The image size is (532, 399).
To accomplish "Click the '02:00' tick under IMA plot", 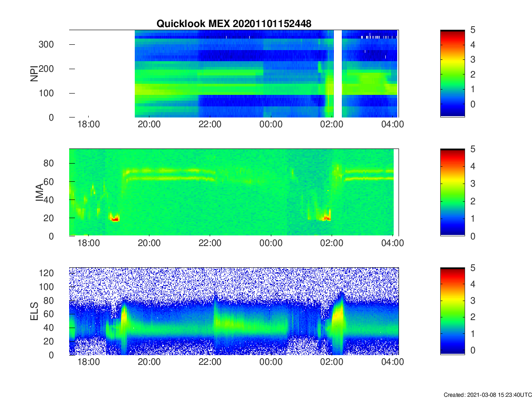I will [x=332, y=244].
